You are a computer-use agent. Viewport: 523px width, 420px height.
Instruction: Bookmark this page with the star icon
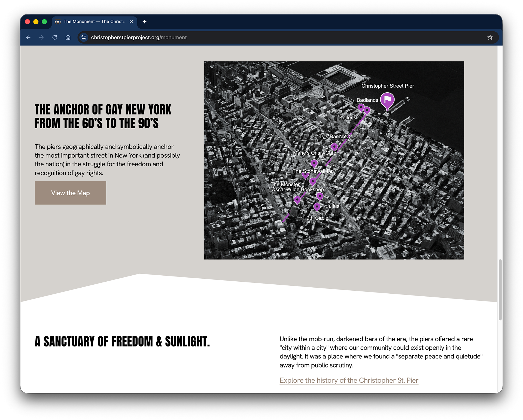click(490, 37)
